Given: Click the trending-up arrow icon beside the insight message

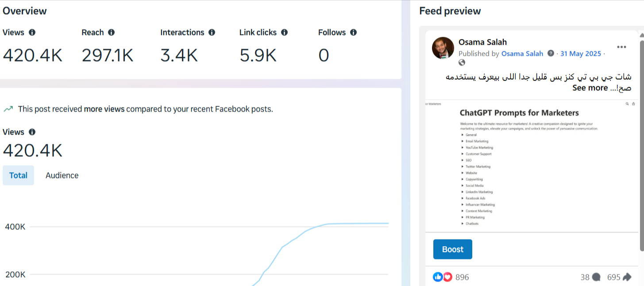Looking at the screenshot, I should tap(8, 108).
